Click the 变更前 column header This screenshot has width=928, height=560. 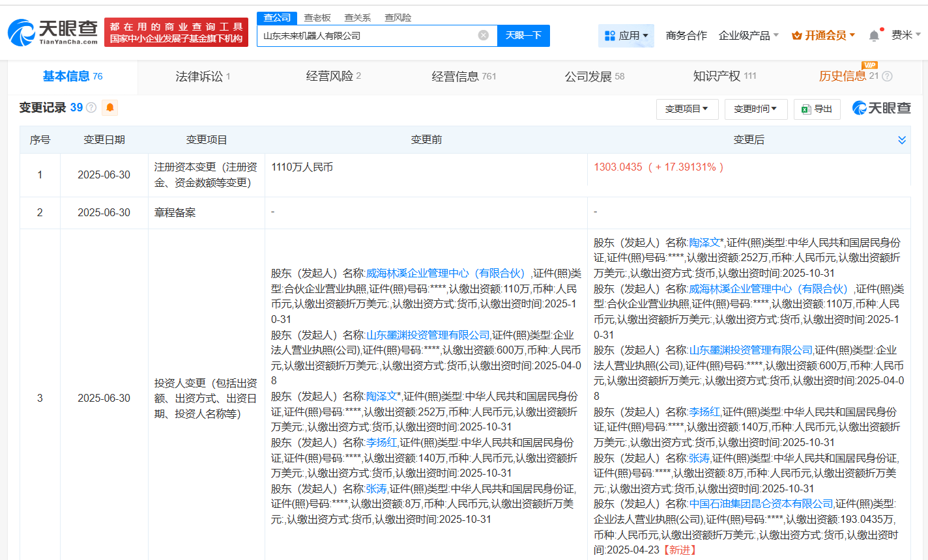[x=426, y=140]
